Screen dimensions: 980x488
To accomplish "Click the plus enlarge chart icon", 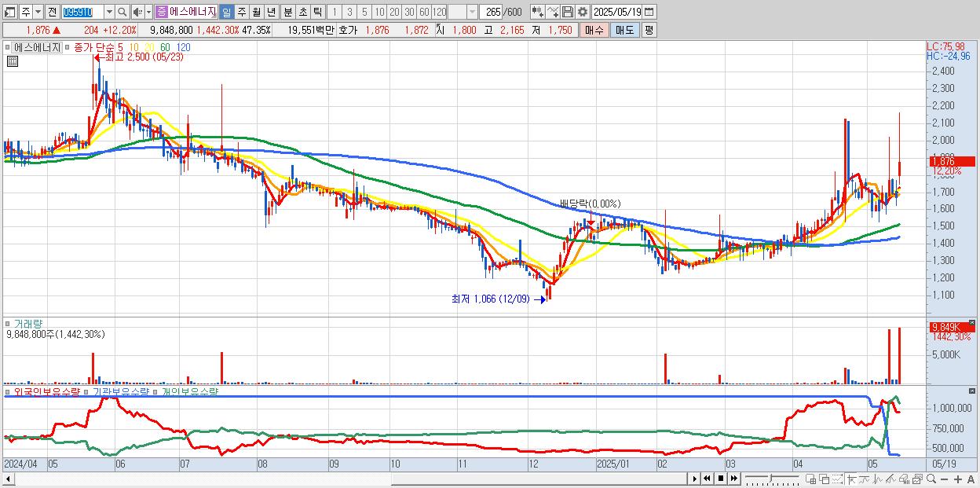I will pyautogui.click(x=958, y=479).
